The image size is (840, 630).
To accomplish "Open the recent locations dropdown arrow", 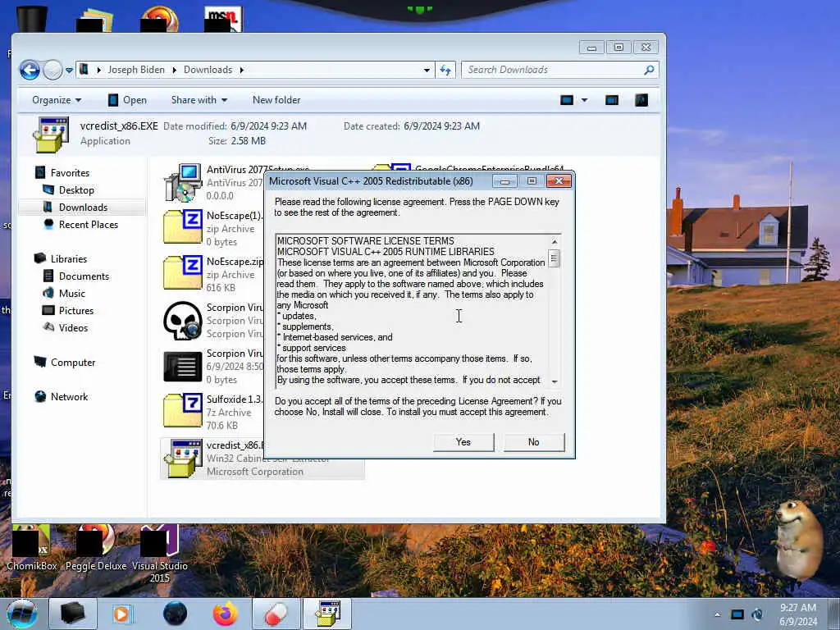I will click(69, 71).
